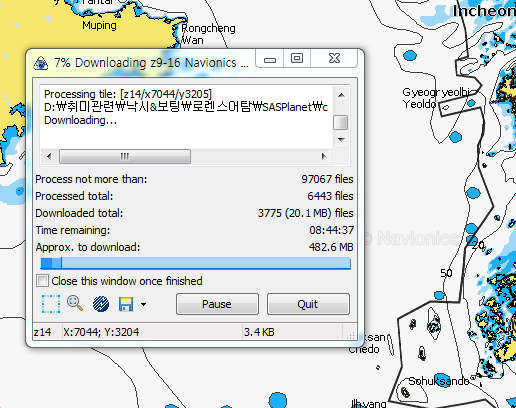Click the 'Yeoldo' label on the map
This screenshot has height=408, width=516.
pos(419,104)
